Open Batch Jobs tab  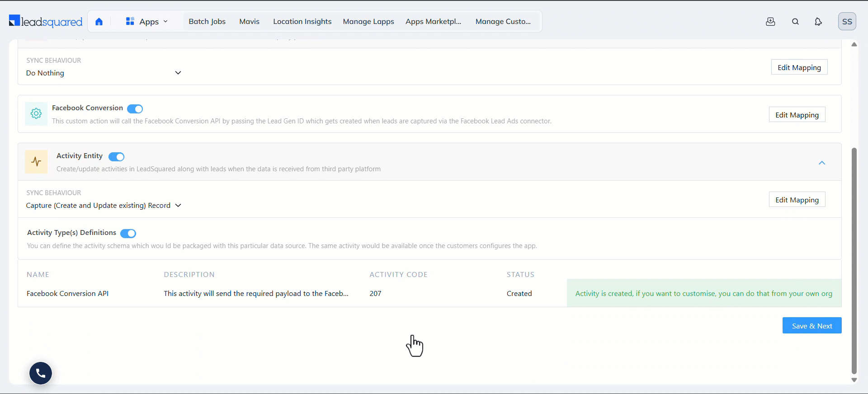pos(207,22)
